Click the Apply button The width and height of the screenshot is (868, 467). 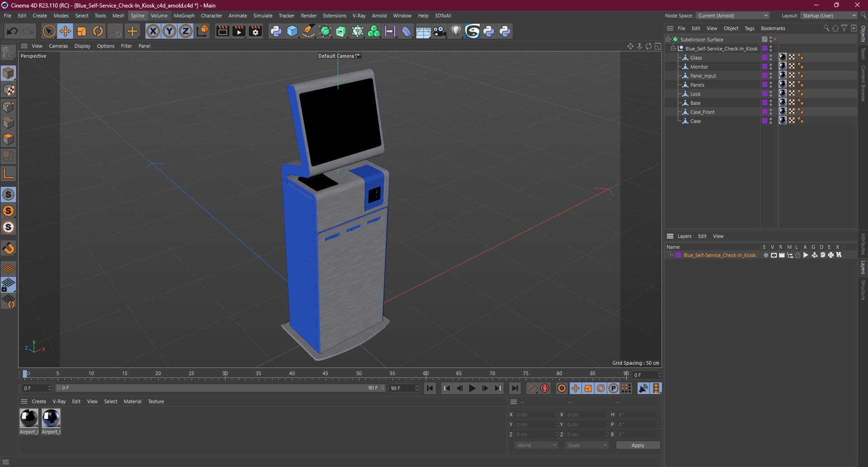point(638,445)
